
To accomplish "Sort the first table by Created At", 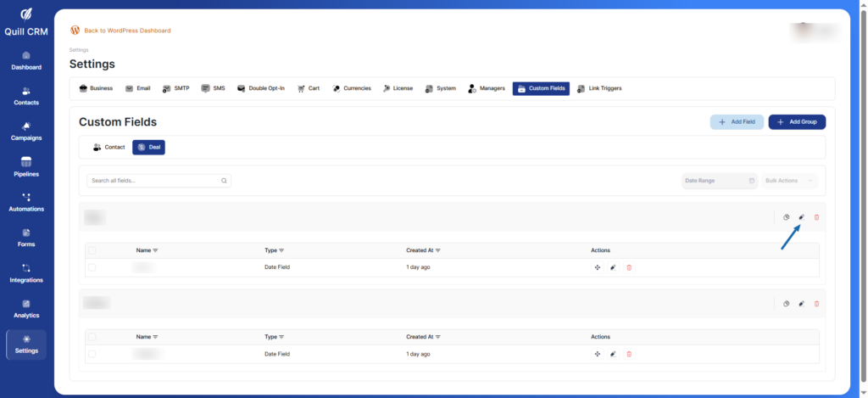I will pos(423,250).
